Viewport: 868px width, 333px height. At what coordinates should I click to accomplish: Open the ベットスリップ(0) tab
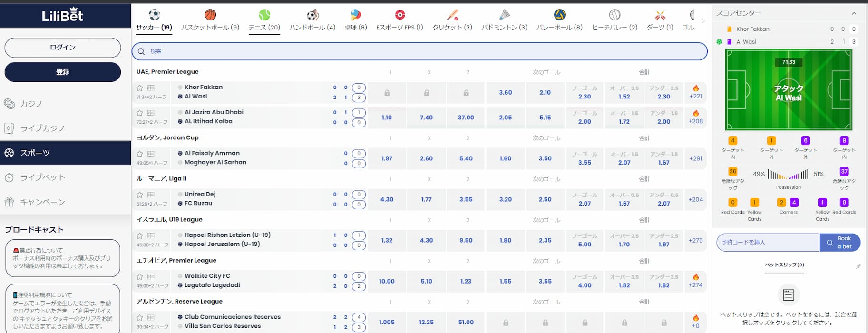(784, 265)
